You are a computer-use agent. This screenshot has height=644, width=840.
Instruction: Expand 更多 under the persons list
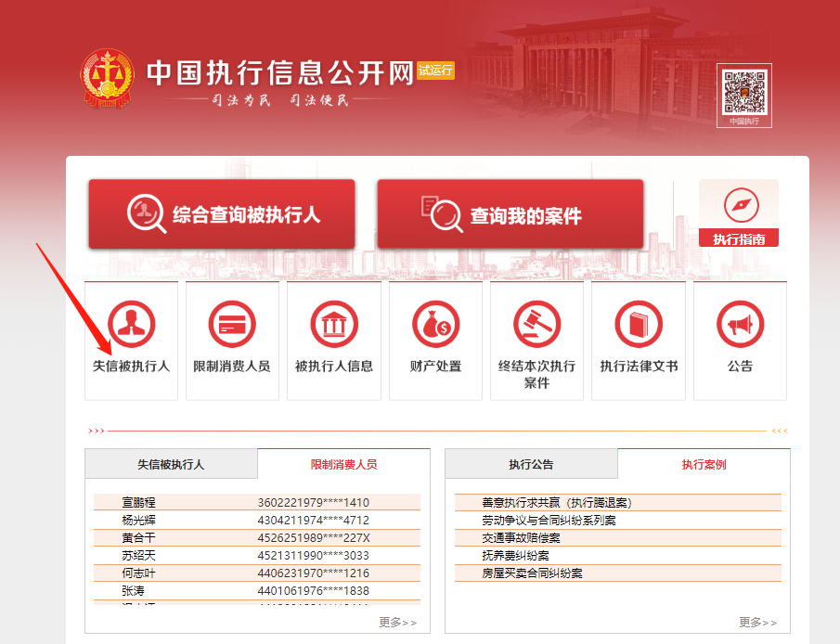point(397,622)
